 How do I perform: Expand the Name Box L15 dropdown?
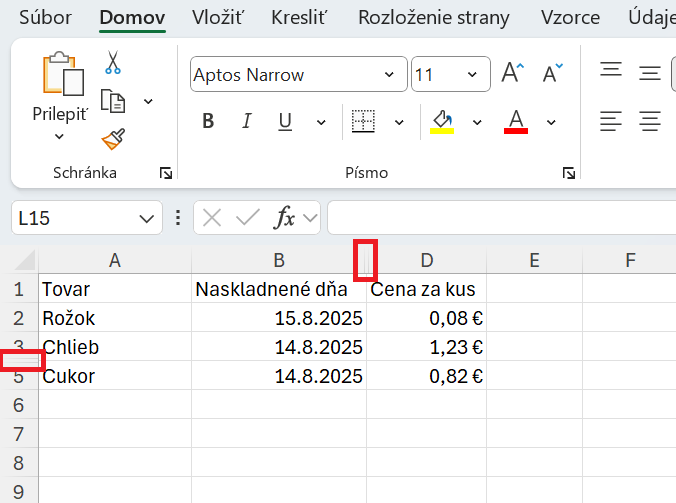147,219
